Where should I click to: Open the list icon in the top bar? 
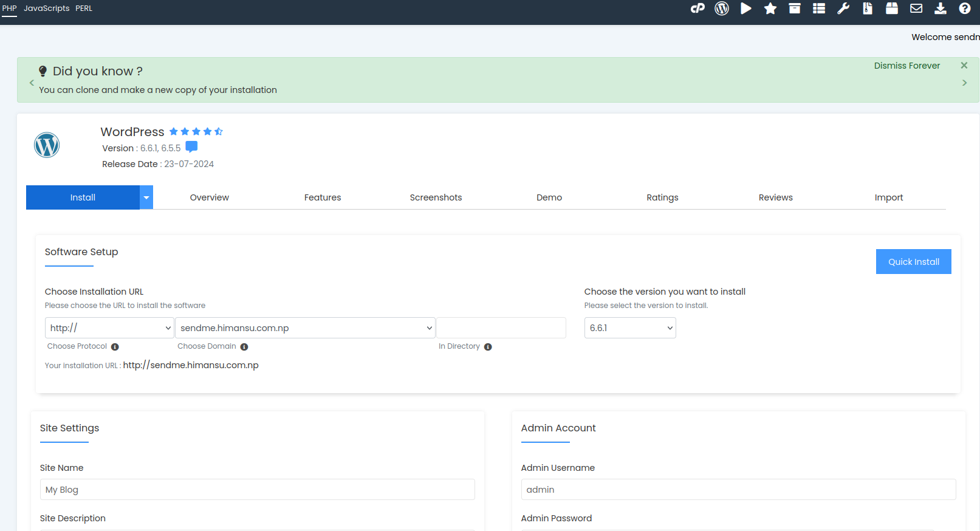[x=819, y=9]
